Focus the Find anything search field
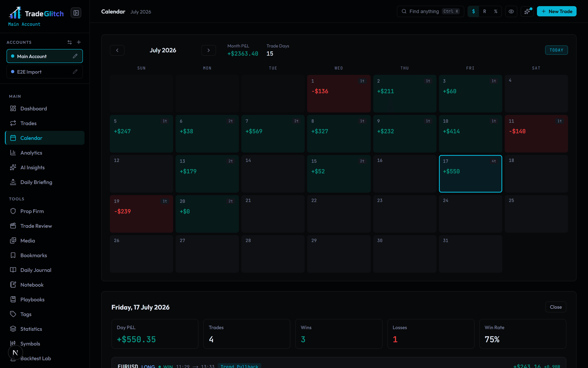588x368 pixels. pyautogui.click(x=430, y=11)
